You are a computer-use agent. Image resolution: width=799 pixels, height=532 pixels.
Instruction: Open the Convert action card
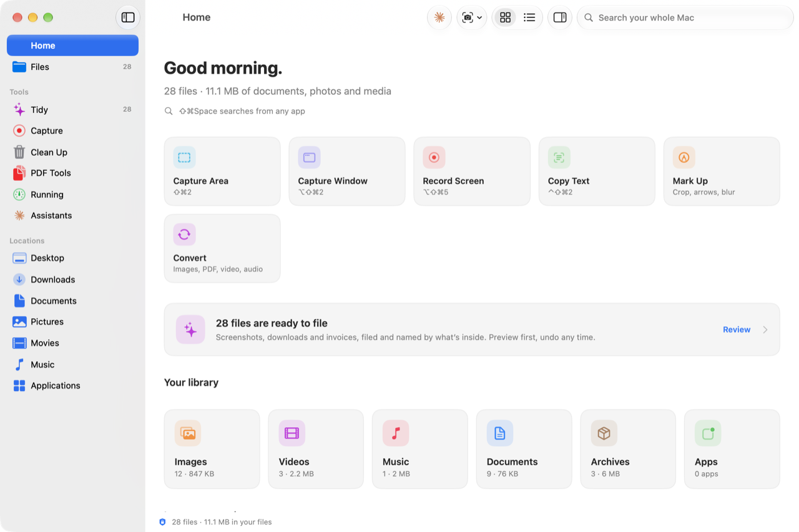click(x=222, y=248)
